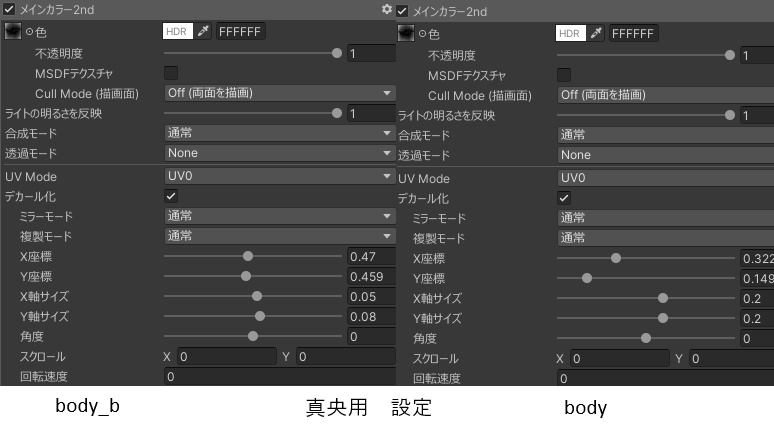Click body X軸サイズ slider handle
This screenshot has width=774, height=426.
[663, 298]
